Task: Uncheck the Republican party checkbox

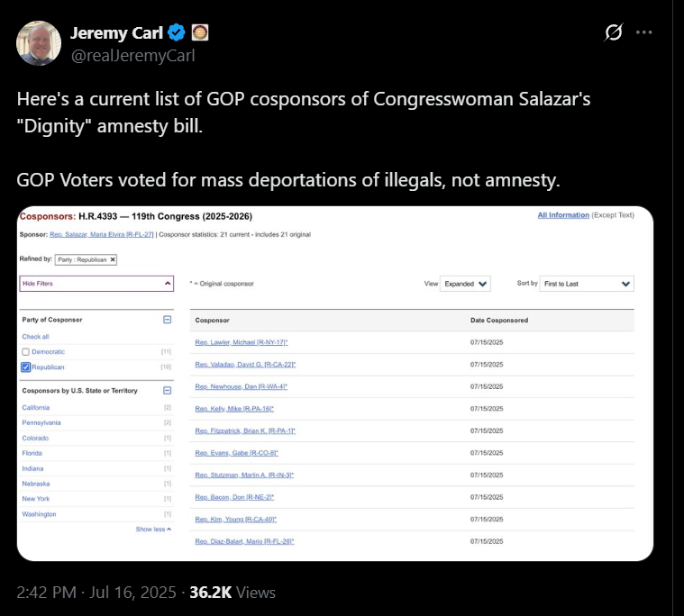Action: click(x=26, y=367)
